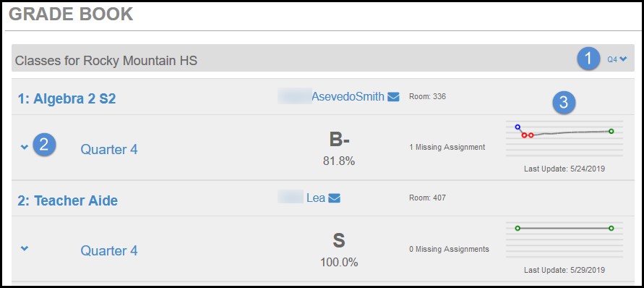Screen dimensions: 644x288
Task: Click the first red point on Algebra graph
Action: pos(524,135)
